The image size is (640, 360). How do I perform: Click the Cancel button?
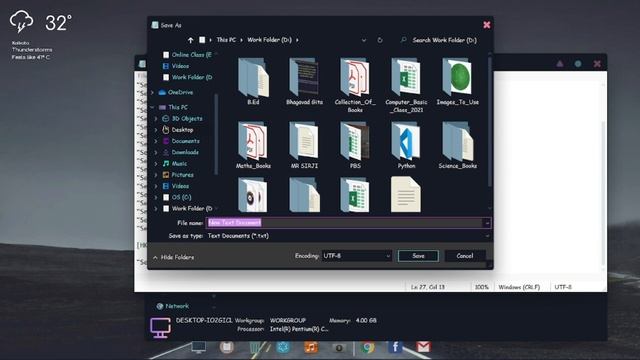point(465,256)
